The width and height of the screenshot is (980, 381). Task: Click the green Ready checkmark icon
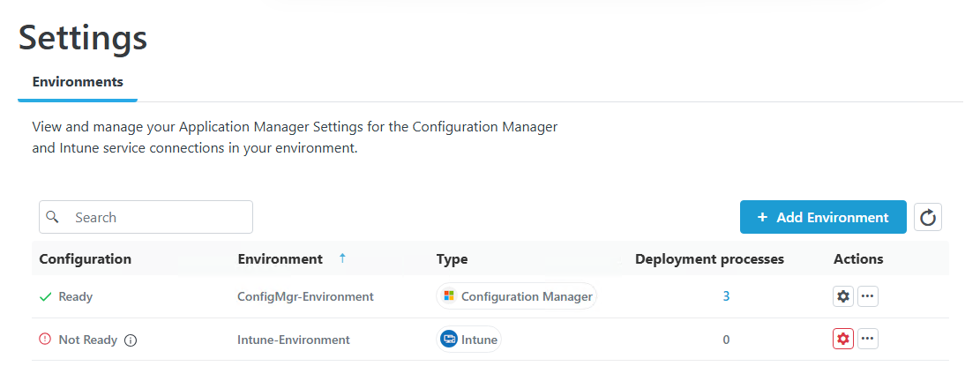pos(46,296)
